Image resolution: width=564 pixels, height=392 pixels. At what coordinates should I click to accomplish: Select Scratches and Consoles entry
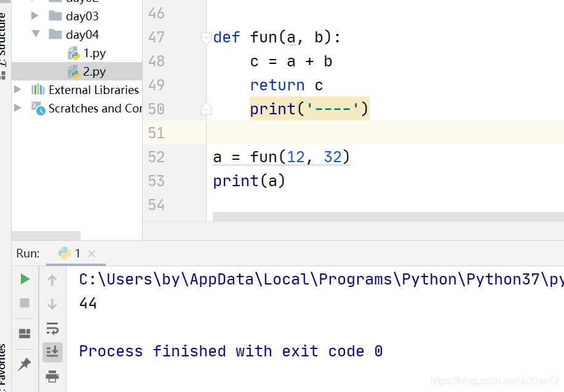(x=95, y=108)
